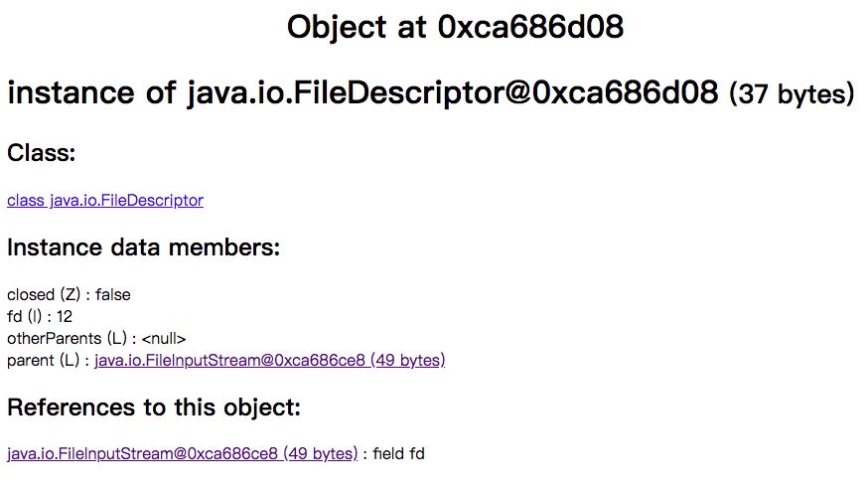Click the 'false' value of closed
This screenshot has height=489, width=868.
point(113,295)
